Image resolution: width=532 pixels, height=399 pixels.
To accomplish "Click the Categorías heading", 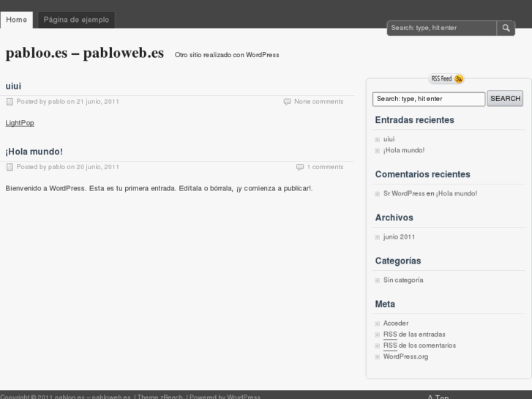I will click(x=397, y=261).
